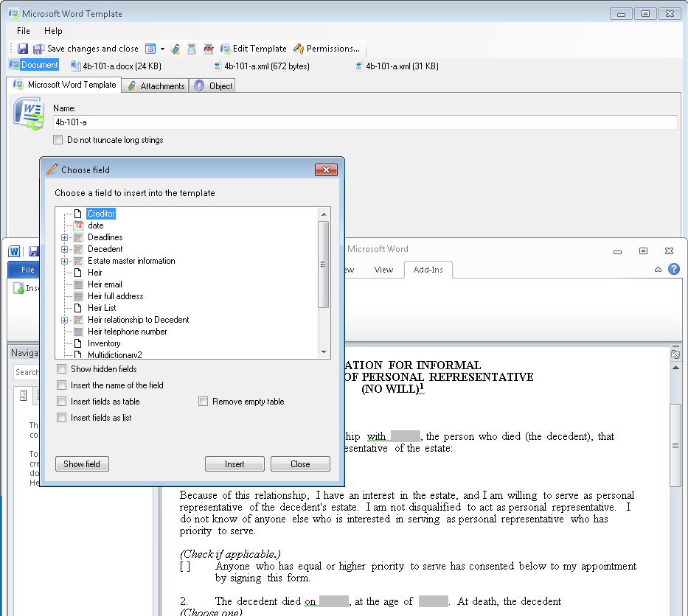Click the Word document vertical scrollbar thumb

click(675, 445)
